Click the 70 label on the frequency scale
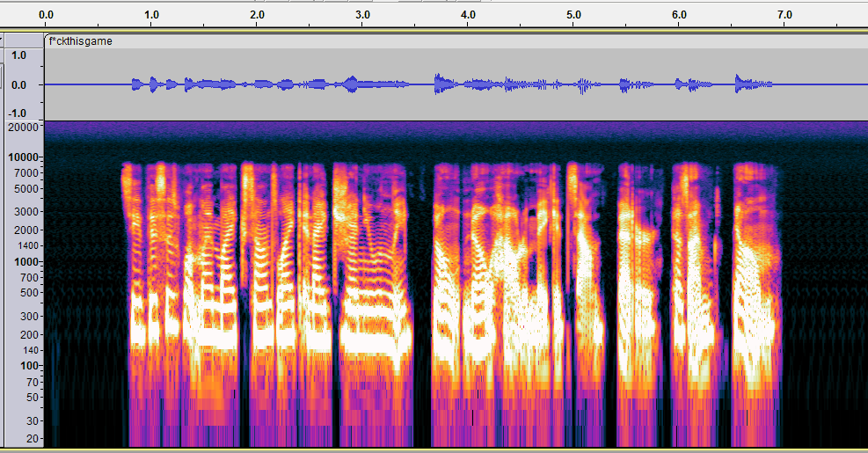Image resolution: width=868 pixels, height=453 pixels. pyautogui.click(x=33, y=382)
